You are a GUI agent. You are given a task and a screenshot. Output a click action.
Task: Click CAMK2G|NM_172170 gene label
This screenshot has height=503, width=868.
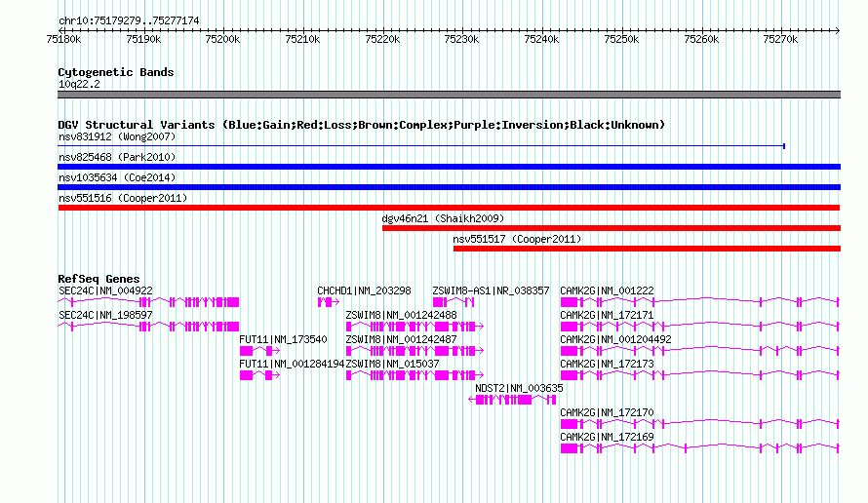[607, 412]
